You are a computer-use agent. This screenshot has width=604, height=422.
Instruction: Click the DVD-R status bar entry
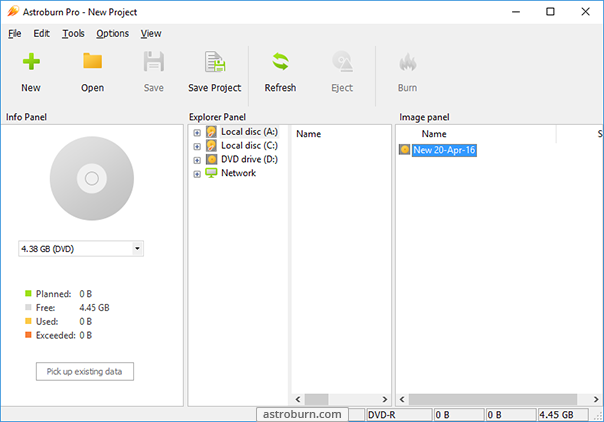(x=399, y=415)
